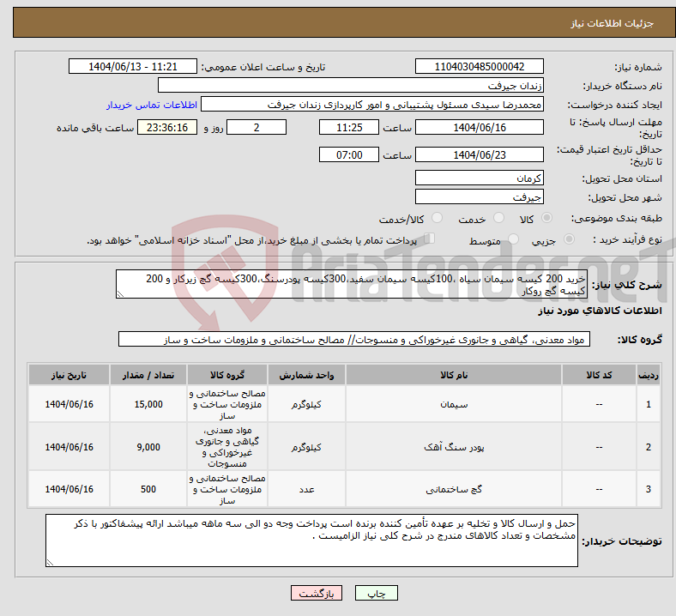This screenshot has height=616, width=676.
Task: Click the announcement date field 1404/06/13 - 11:21
Action: pos(133,66)
